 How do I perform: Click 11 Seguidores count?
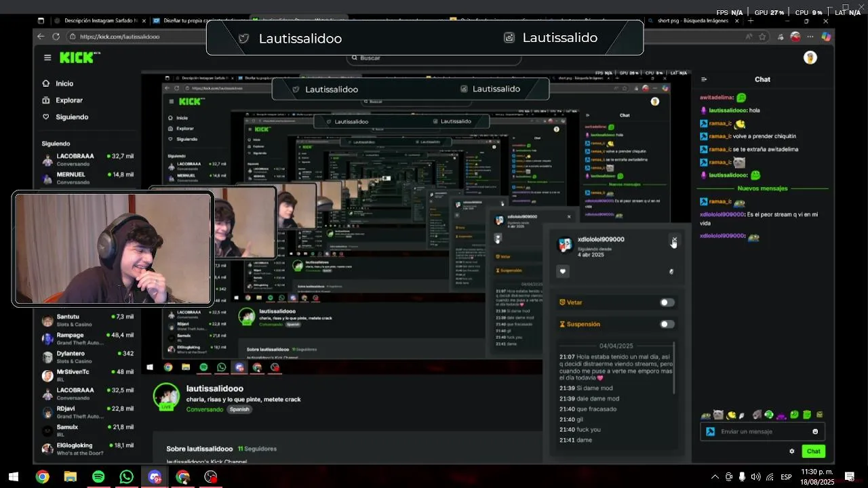(x=257, y=449)
